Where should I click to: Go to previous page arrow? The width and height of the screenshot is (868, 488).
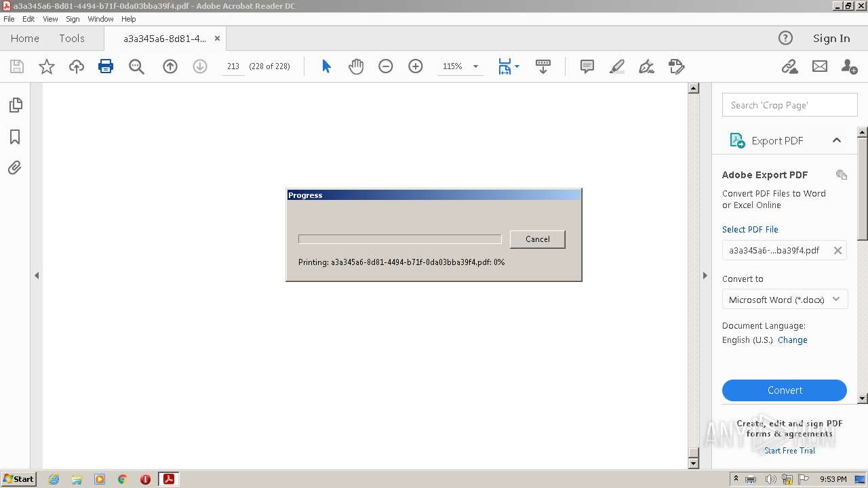(170, 66)
